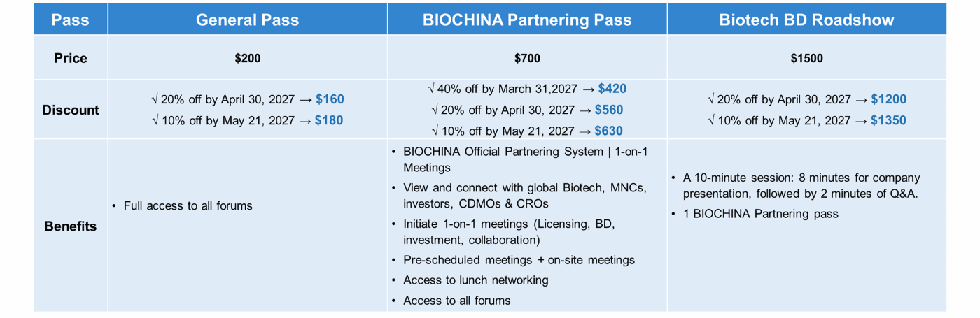The image size is (980, 318).
Task: Select the $700 price cell
Action: (x=527, y=58)
